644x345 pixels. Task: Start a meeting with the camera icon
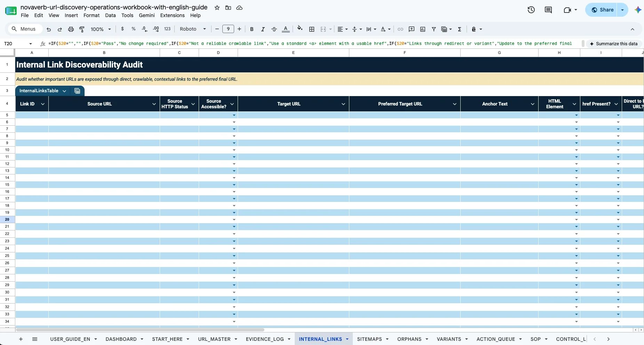tap(567, 10)
